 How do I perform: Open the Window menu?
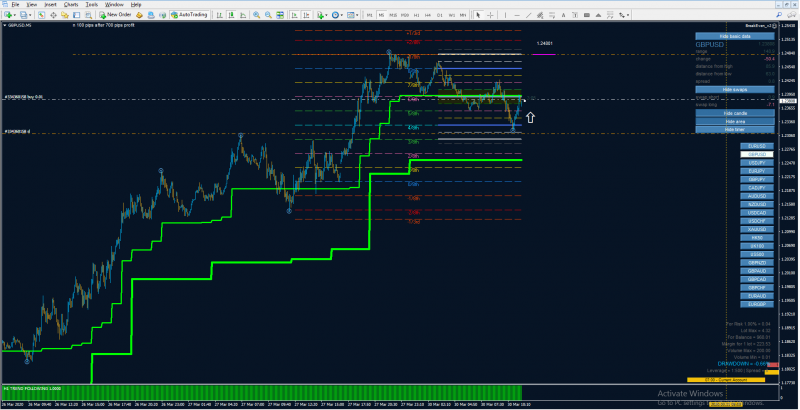pyautogui.click(x=114, y=4)
